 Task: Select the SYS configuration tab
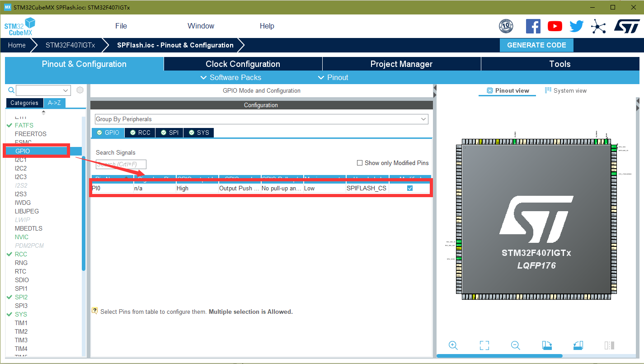coord(198,132)
